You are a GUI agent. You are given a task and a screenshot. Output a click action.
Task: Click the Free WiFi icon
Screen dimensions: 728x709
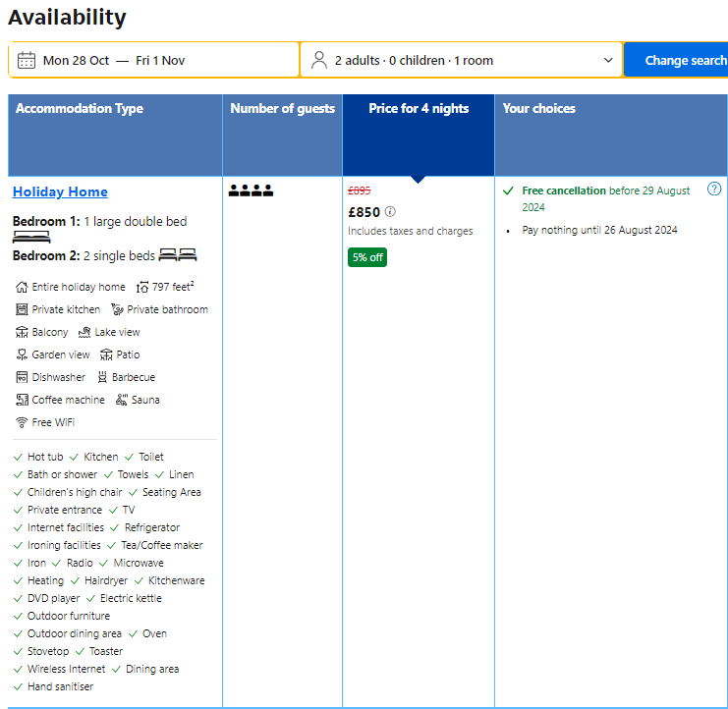[22, 422]
